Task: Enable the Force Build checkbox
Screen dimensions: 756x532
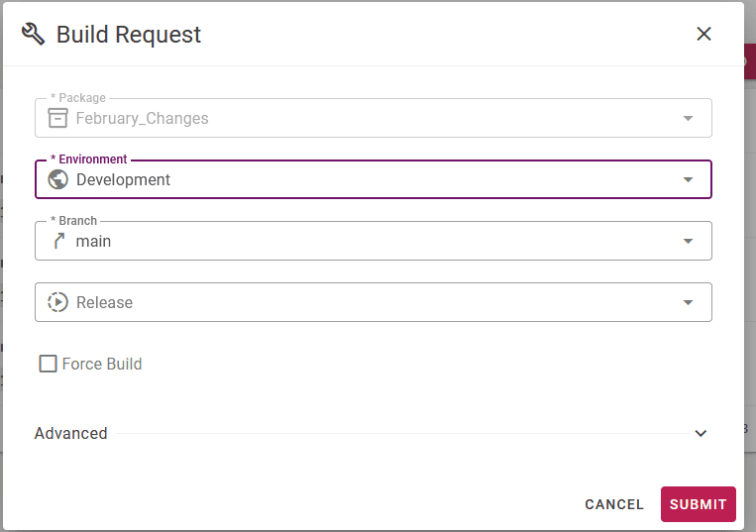Action: (x=48, y=364)
